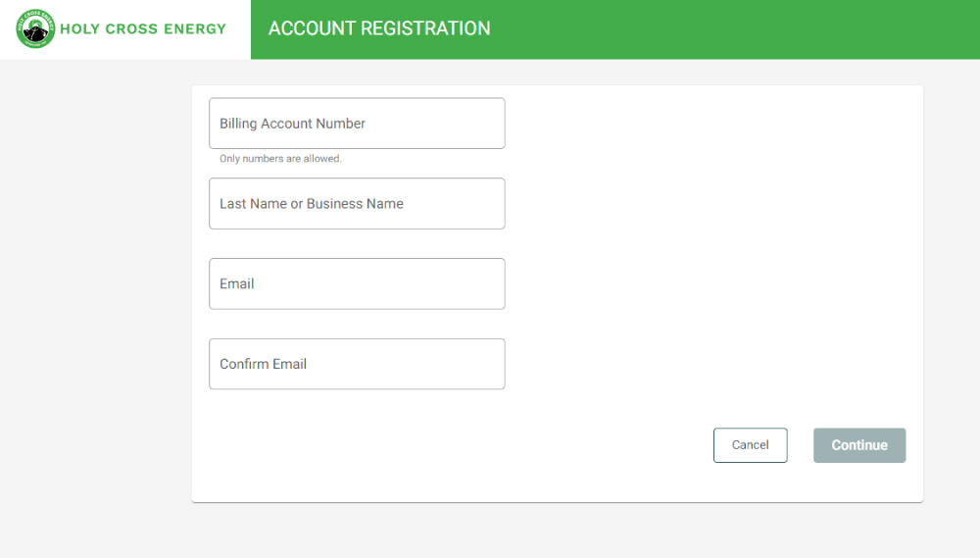This screenshot has height=558, width=980.
Task: Click the 'Confirm Email' placeholder text
Action: click(x=263, y=364)
